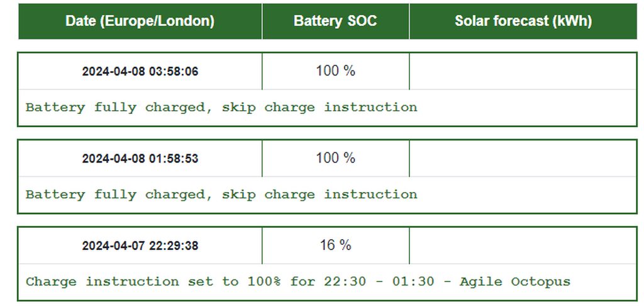Select the 2024-04-08 01:58:53 date cell
This screenshot has height=306, width=644.
coord(140,158)
